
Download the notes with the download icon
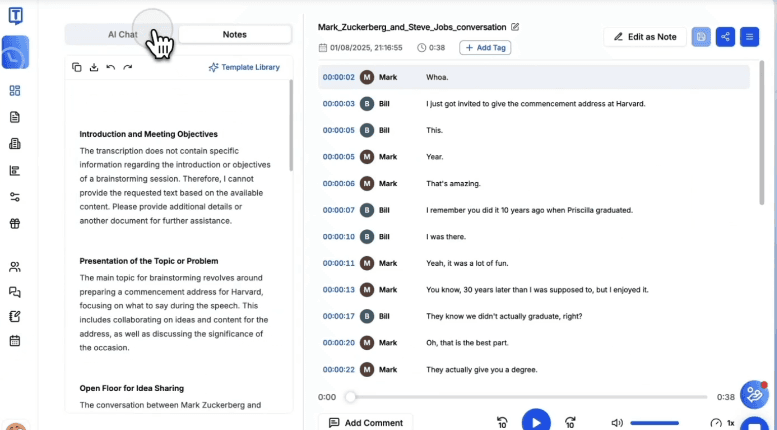click(94, 67)
